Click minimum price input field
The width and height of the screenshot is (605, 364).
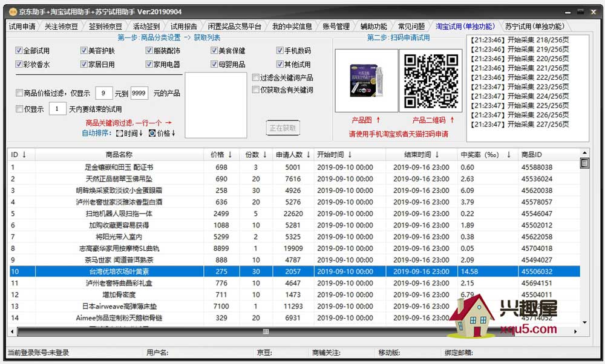tap(104, 93)
